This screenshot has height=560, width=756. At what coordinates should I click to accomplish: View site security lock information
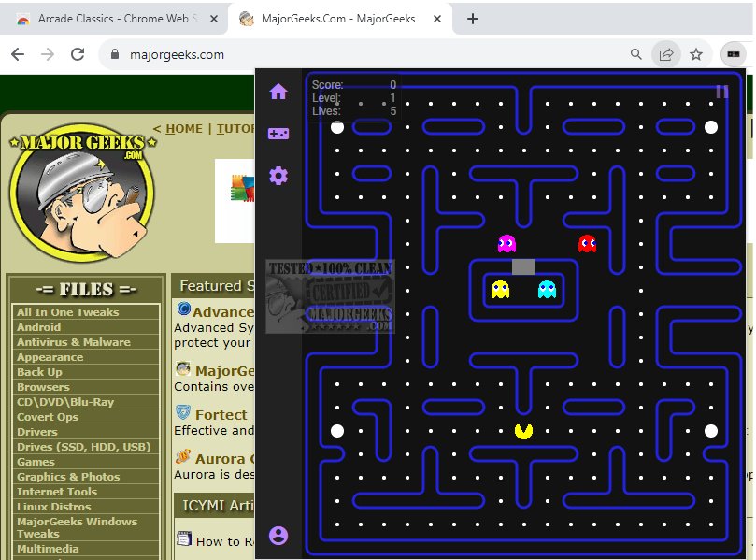[115, 54]
